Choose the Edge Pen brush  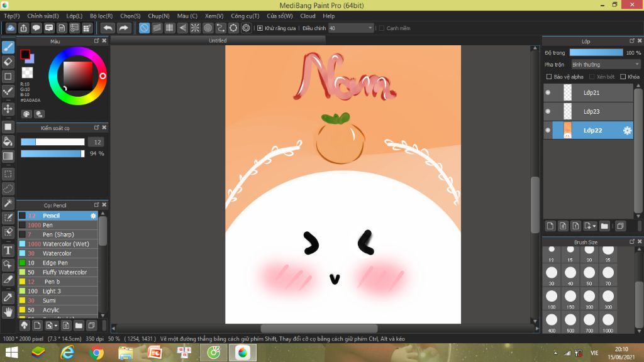pyautogui.click(x=58, y=263)
